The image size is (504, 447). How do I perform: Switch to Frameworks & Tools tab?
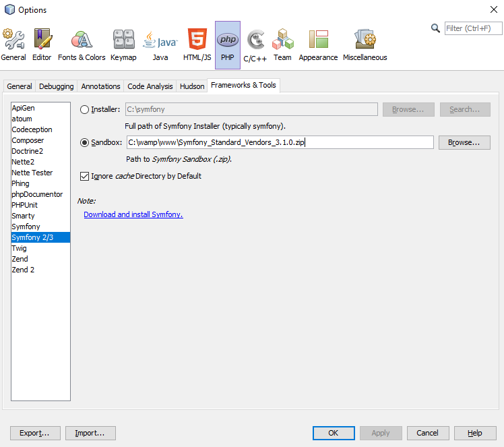tap(243, 85)
